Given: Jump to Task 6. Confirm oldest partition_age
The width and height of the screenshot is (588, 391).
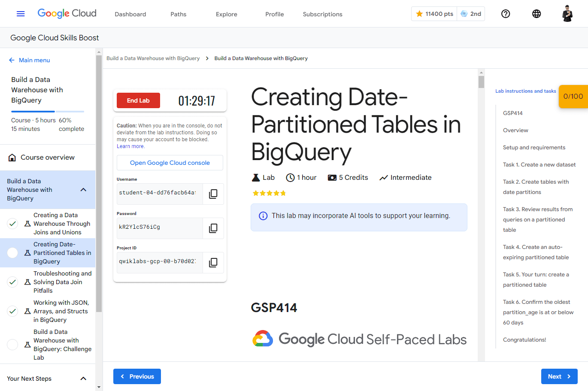Looking at the screenshot, I should coord(538,312).
